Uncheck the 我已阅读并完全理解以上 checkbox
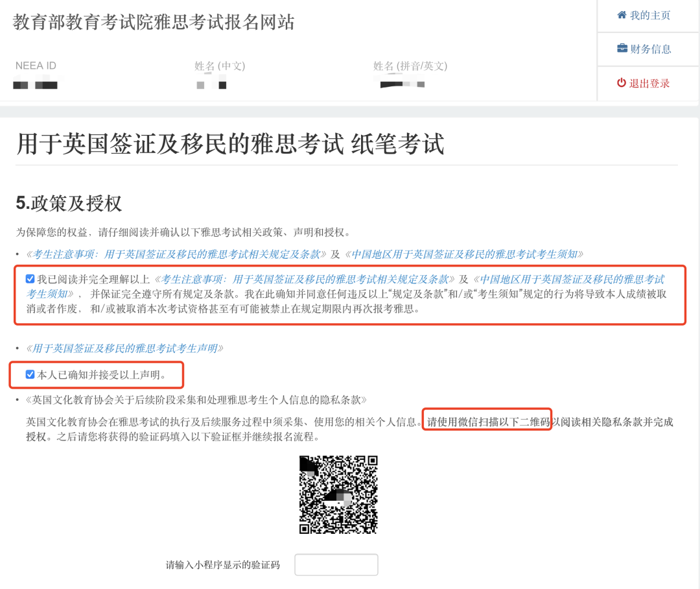The width and height of the screenshot is (700, 589). pos(30,279)
